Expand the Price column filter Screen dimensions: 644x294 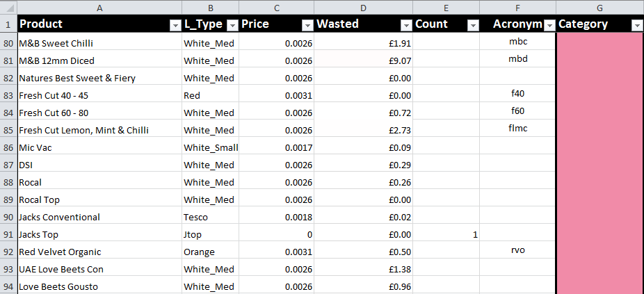pos(307,25)
